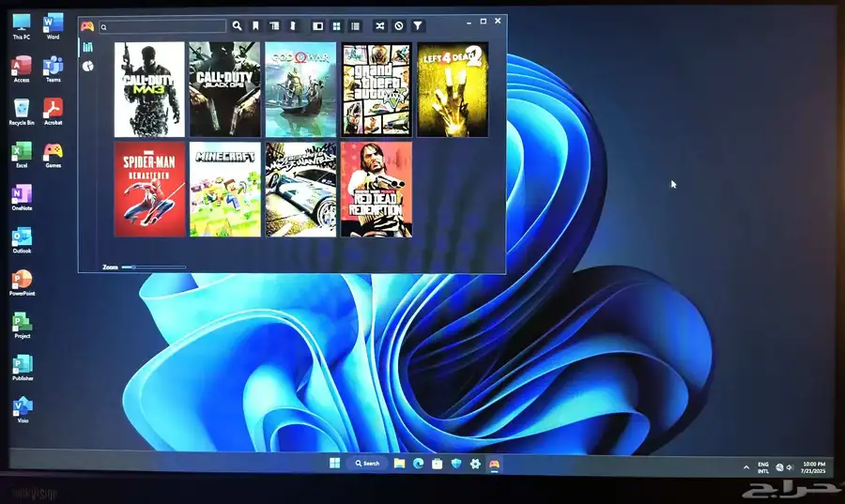The width and height of the screenshot is (845, 504).
Task: Open the Windows Start menu
Action: (334, 463)
